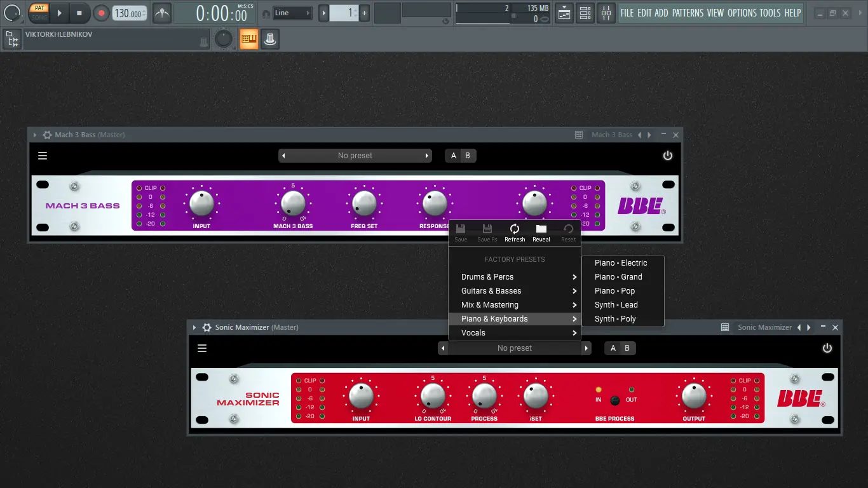The image size is (868, 488).
Task: Select preset slot B on Mach 3 Bass
Action: click(x=468, y=156)
